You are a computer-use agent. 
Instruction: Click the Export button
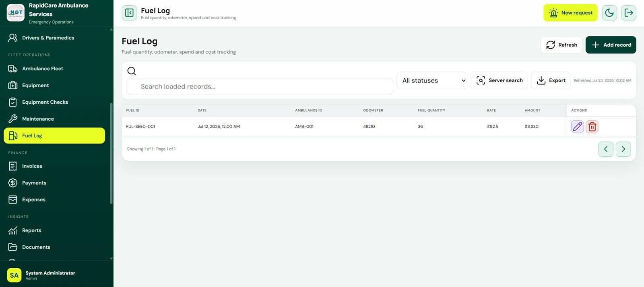551,80
